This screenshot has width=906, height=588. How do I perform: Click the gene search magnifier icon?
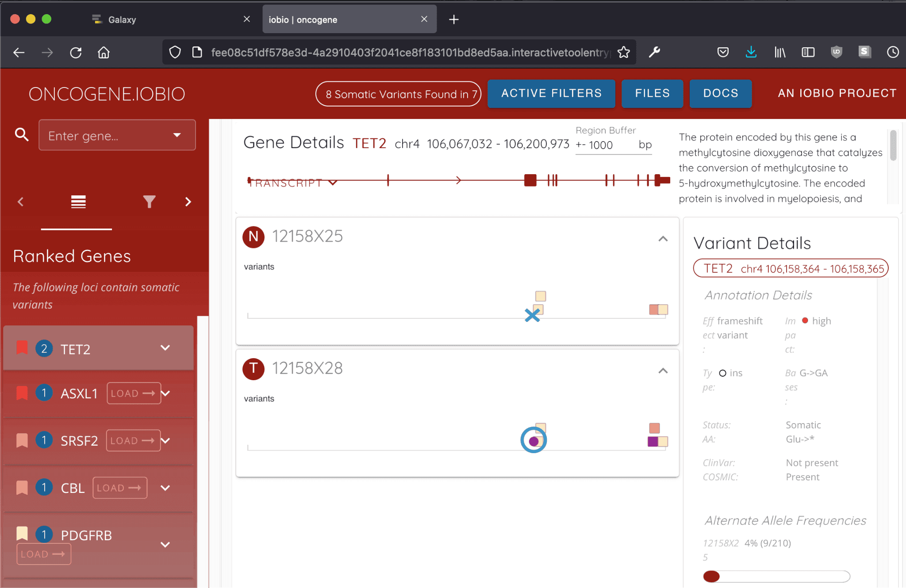(x=22, y=135)
